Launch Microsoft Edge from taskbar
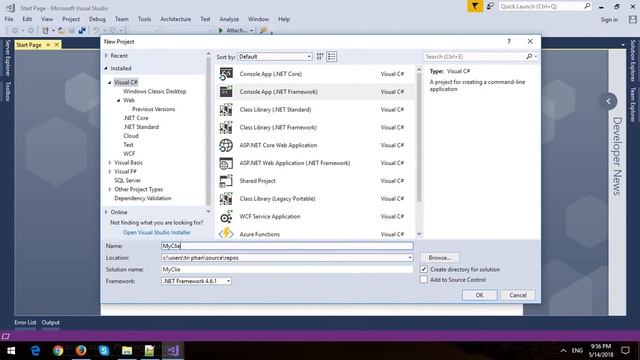Screen dimensions: 640x360 tap(36, 351)
